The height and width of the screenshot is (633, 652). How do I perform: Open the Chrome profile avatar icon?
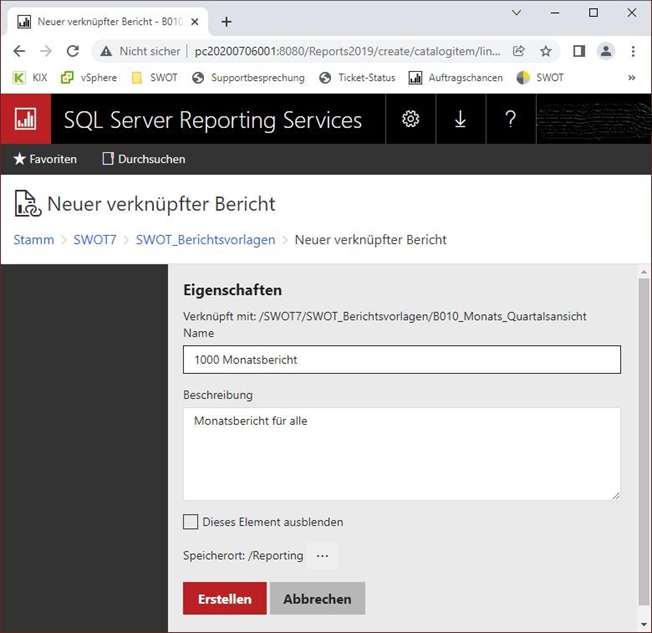(606, 51)
